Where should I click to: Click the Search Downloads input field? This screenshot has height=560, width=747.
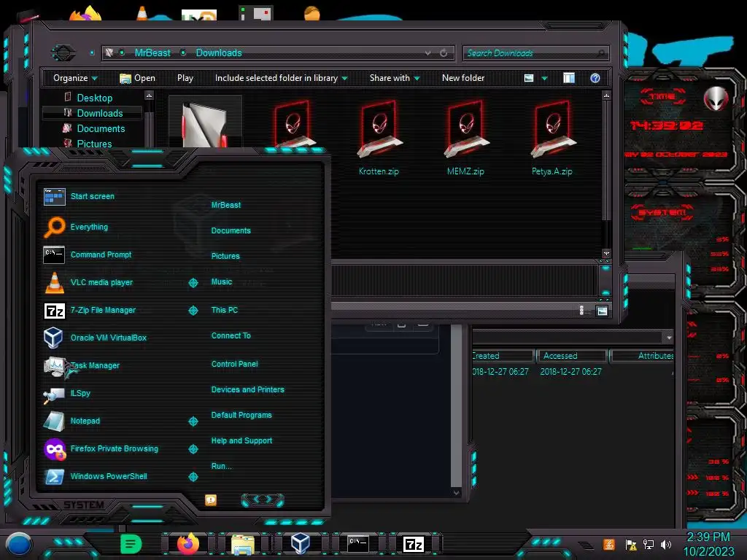click(x=535, y=52)
